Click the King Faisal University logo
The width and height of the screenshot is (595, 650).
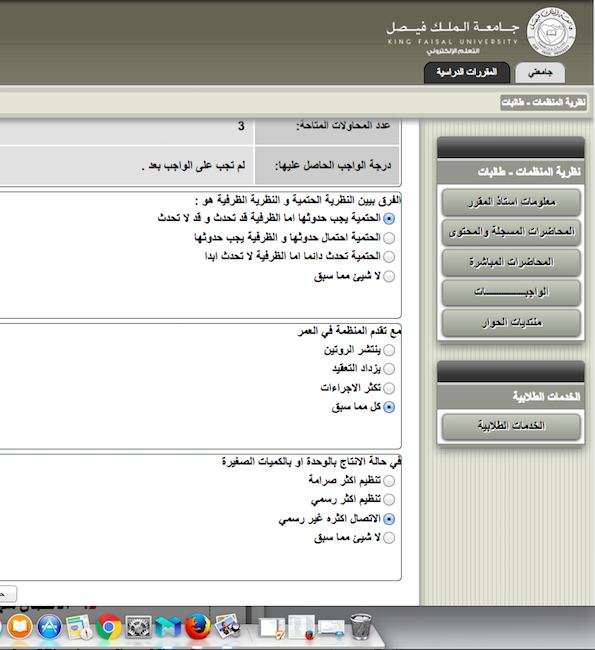tap(551, 32)
